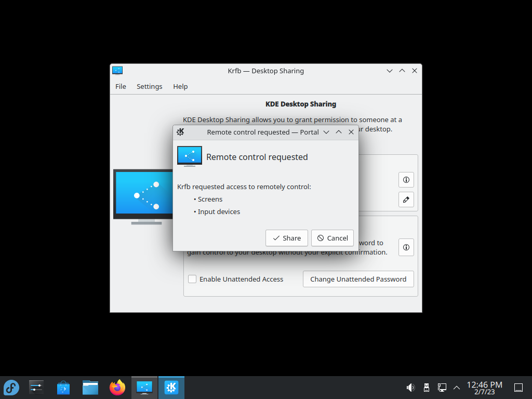Viewport: 532px width, 399px height.
Task: Click 'Remote control requested' heading text
Action: point(257,157)
